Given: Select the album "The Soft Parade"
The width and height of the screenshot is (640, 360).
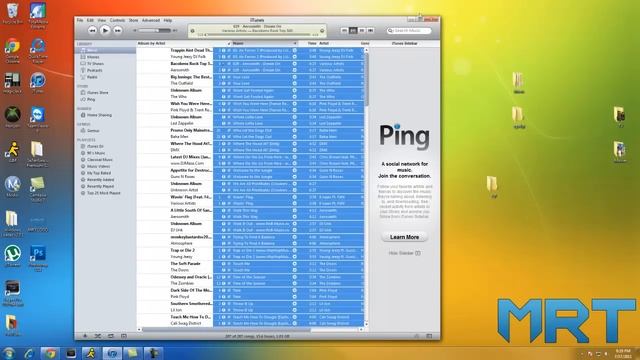Looking at the screenshot, I should [x=185, y=264].
